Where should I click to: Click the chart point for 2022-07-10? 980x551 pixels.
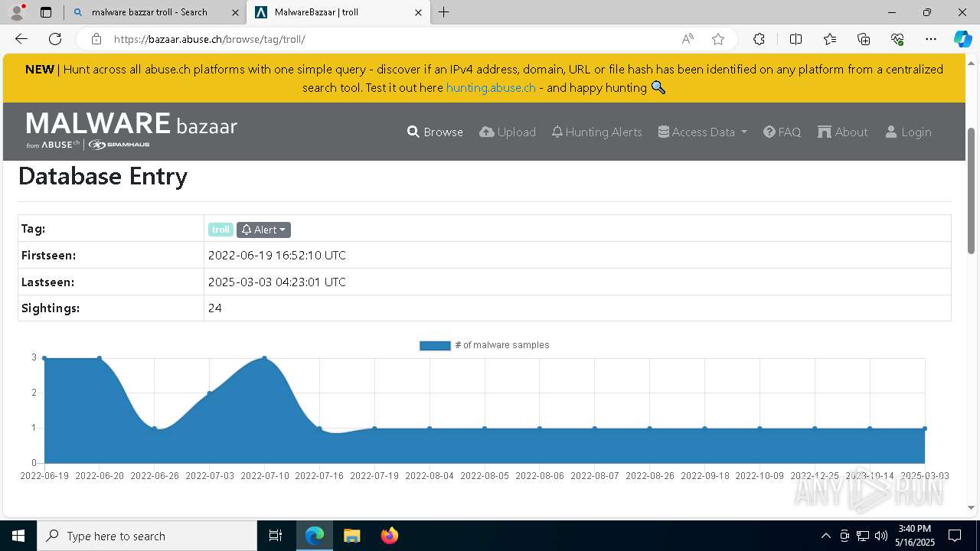[265, 357]
